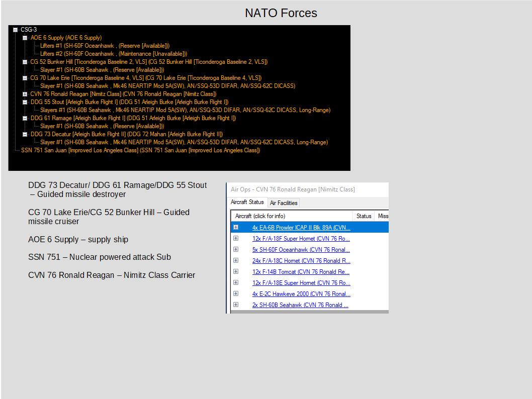
Task: Select the DDG 55 Stout entry
Action: [129, 102]
